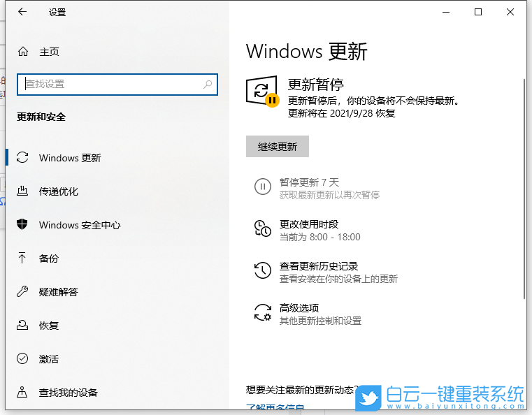Open 查看更新历史记录
The height and width of the screenshot is (415, 532).
(x=326, y=272)
